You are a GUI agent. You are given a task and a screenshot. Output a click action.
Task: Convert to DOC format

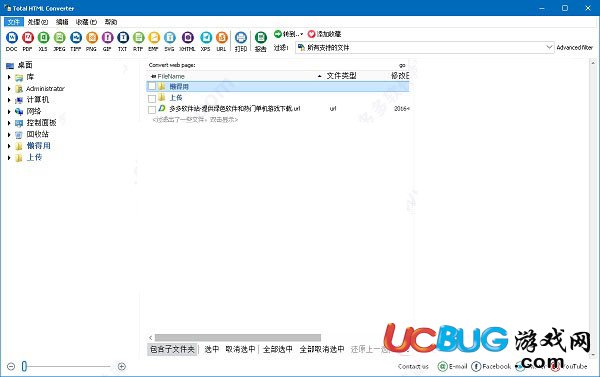pyautogui.click(x=12, y=41)
